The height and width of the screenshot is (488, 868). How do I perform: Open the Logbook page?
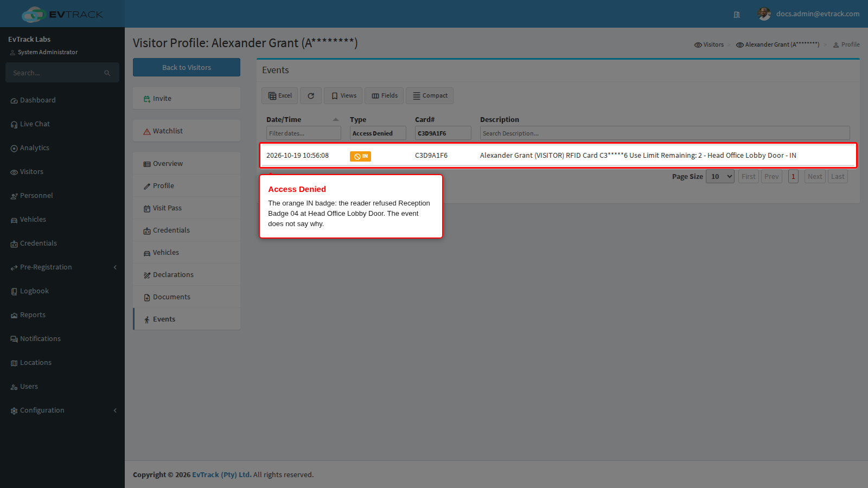(x=62, y=291)
